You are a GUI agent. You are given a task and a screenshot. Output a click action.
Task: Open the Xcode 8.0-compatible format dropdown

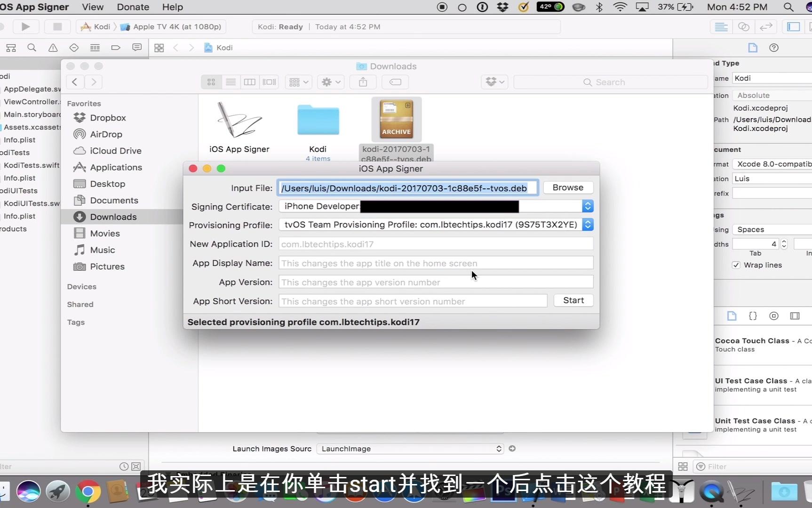772,164
